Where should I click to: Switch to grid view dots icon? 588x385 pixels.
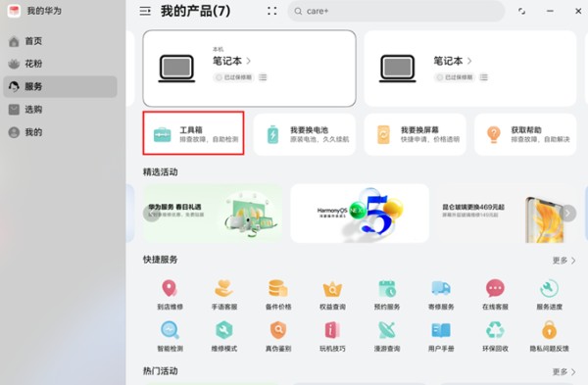point(272,11)
